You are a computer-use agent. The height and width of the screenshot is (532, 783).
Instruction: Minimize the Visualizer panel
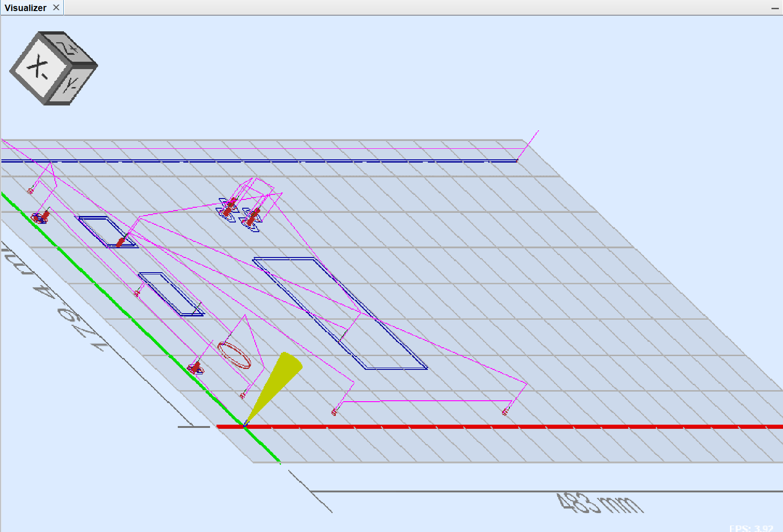click(x=775, y=8)
